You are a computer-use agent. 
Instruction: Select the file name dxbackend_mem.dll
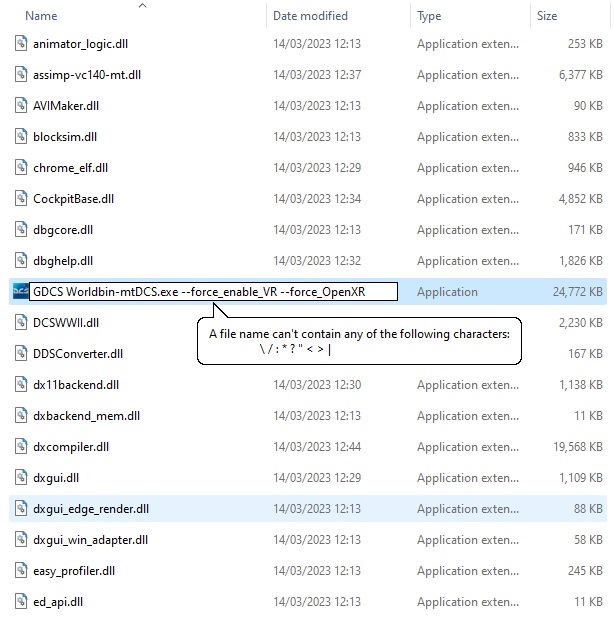coord(86,416)
